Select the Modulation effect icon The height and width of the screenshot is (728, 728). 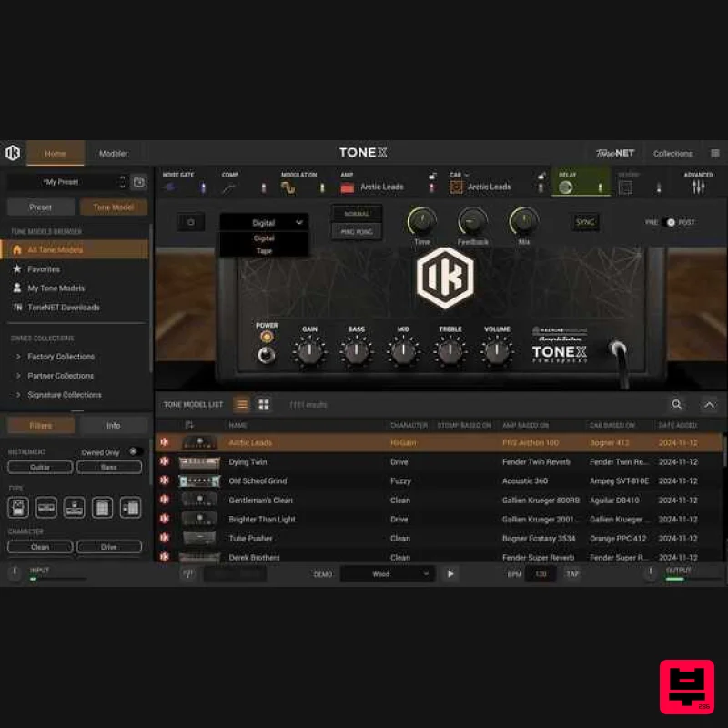[288, 187]
